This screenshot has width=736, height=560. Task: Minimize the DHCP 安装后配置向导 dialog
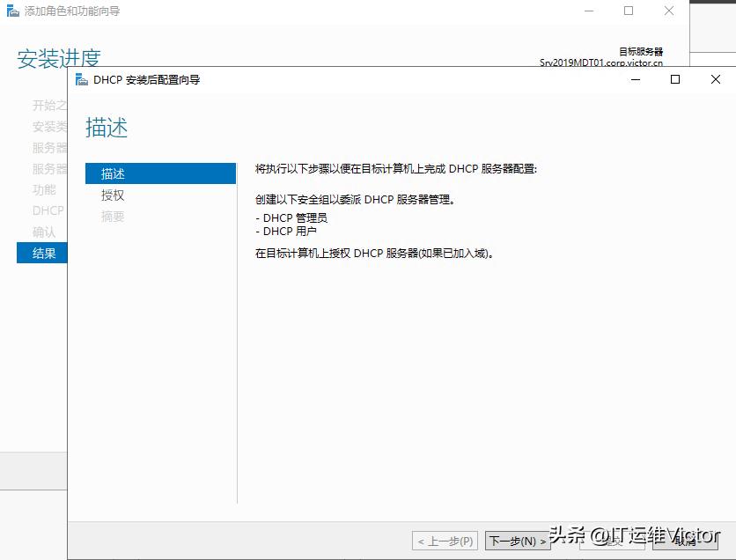tap(635, 79)
